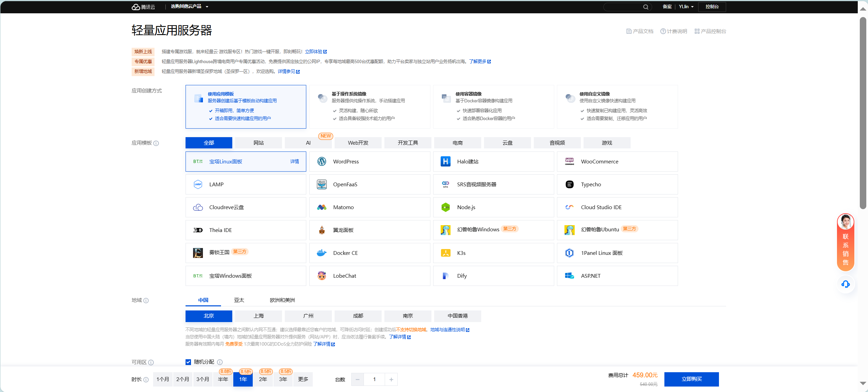Select 上海 region
The image size is (868, 392).
tap(259, 316)
